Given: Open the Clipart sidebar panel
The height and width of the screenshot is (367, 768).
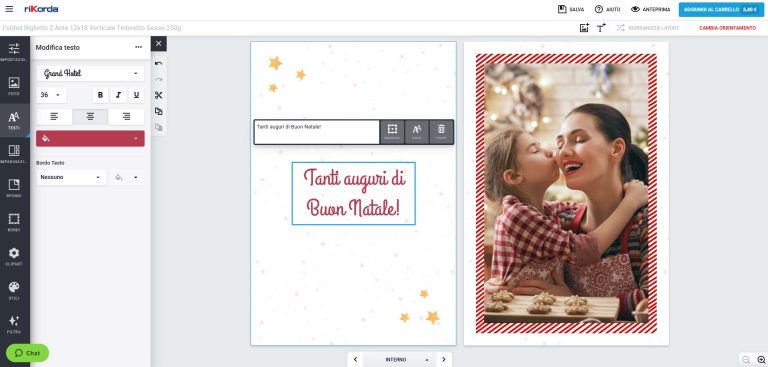Looking at the screenshot, I should pos(14,256).
